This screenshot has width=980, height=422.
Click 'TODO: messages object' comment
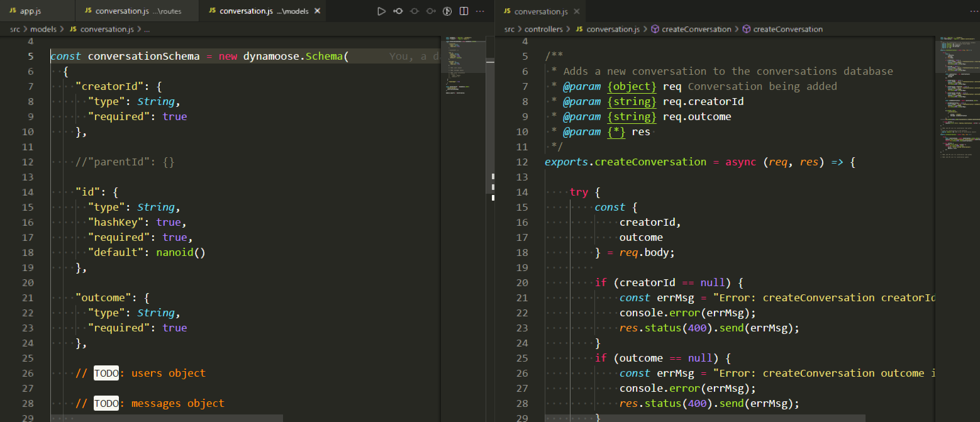coord(150,403)
